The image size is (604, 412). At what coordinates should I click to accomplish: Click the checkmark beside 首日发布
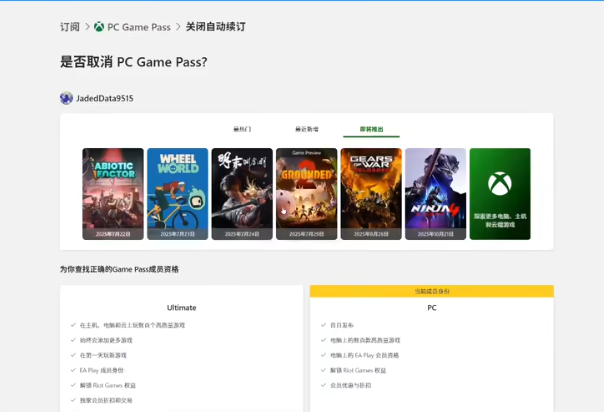[x=323, y=325]
